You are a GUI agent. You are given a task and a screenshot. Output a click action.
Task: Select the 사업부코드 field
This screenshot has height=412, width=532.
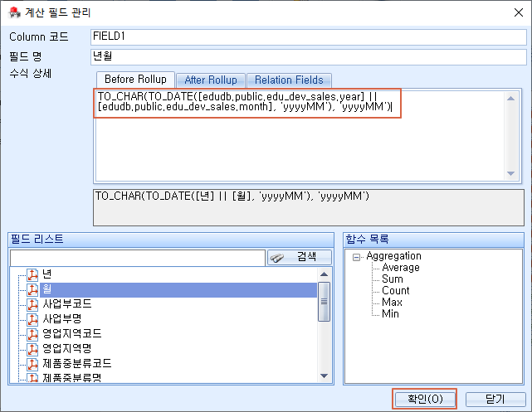click(x=67, y=304)
